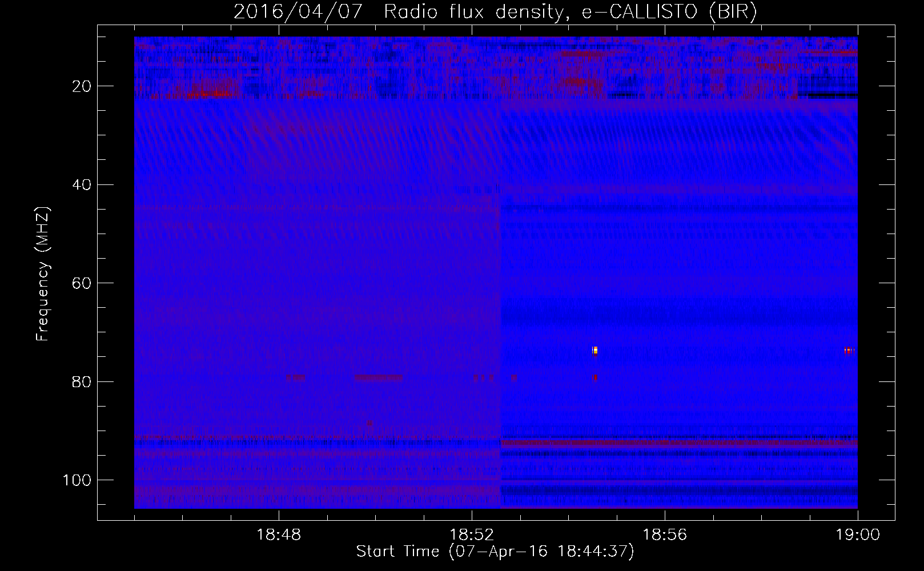Click the 60 frequency tick label
924x571 pixels.
tap(82, 283)
